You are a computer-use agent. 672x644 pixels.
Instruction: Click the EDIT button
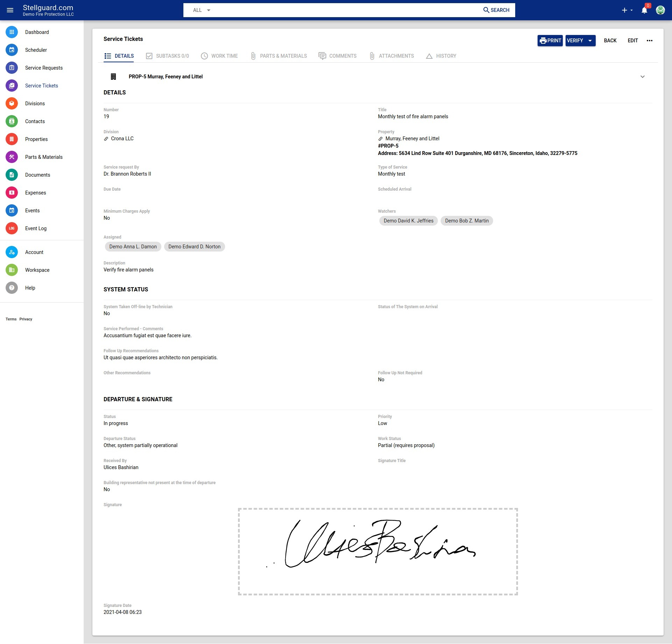point(633,41)
